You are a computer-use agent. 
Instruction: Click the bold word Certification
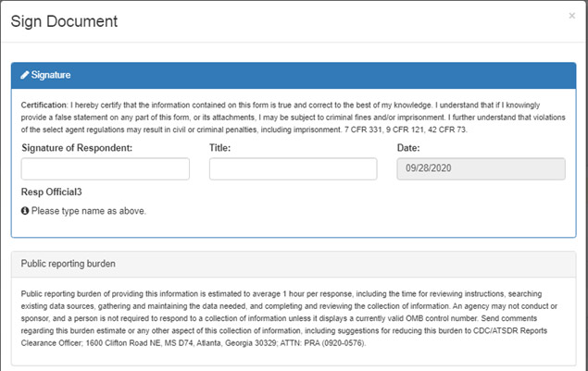pos(44,105)
